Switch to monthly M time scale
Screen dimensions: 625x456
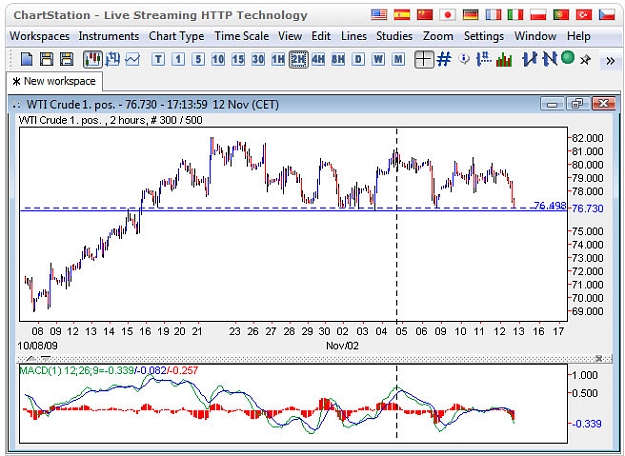pos(398,60)
